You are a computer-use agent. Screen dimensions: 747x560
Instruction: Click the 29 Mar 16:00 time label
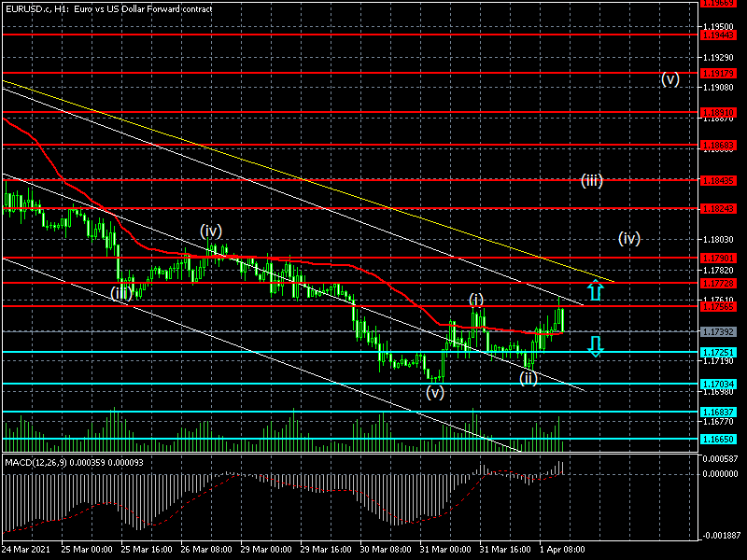(326, 549)
